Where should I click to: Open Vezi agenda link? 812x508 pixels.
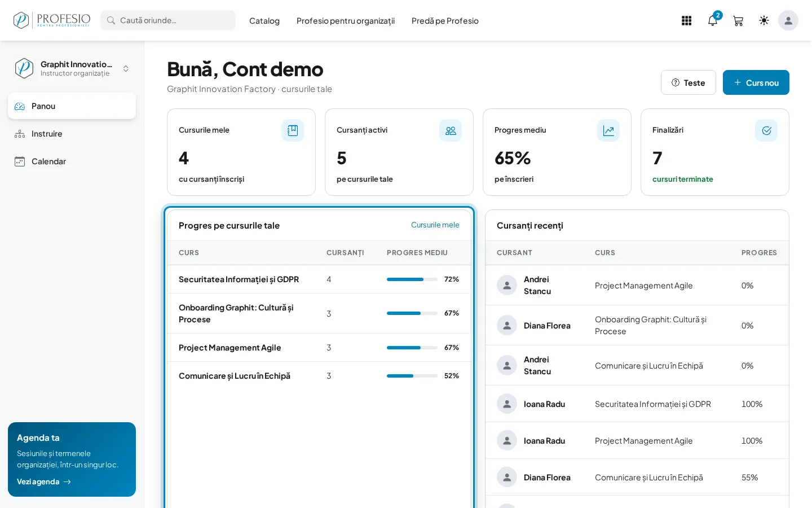point(44,481)
